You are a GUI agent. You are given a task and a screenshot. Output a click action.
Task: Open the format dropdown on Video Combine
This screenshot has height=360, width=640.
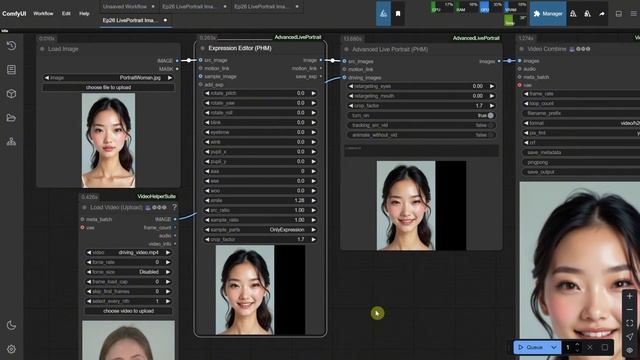[581, 123]
